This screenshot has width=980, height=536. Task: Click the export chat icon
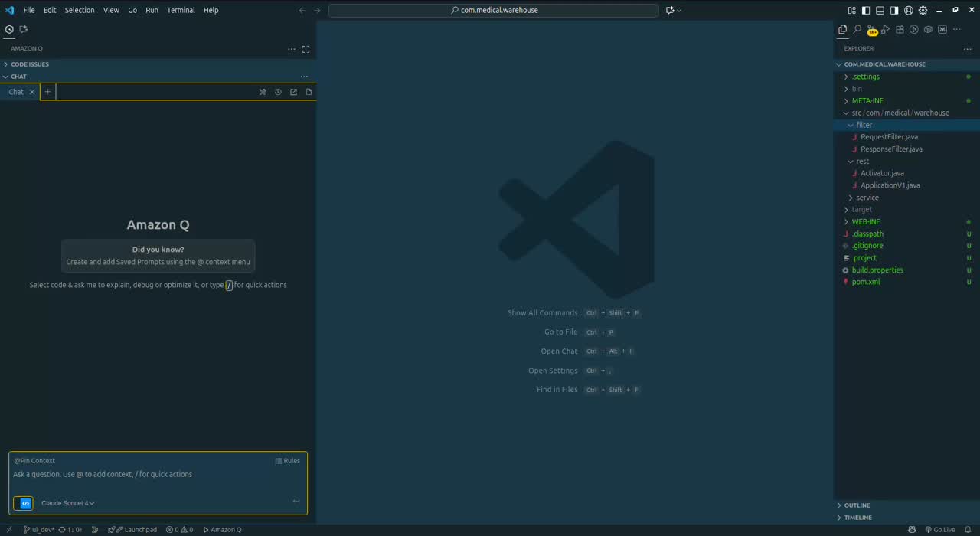293,92
